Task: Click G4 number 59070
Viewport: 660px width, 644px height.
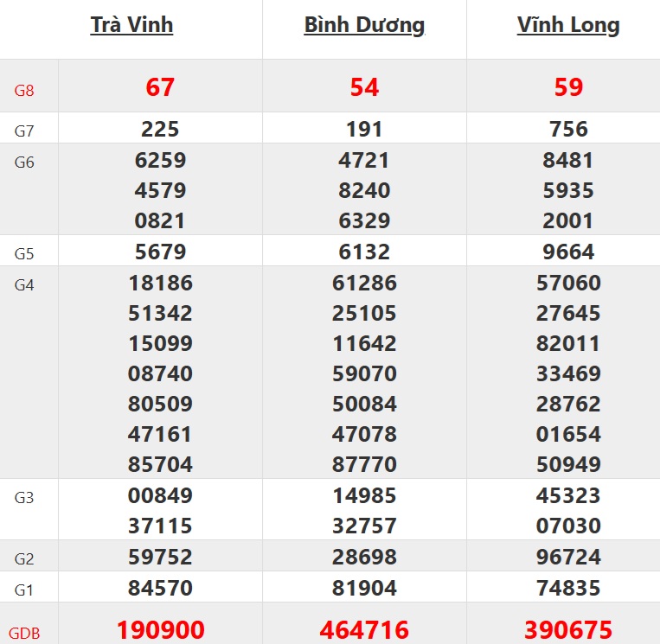Action: (x=364, y=374)
